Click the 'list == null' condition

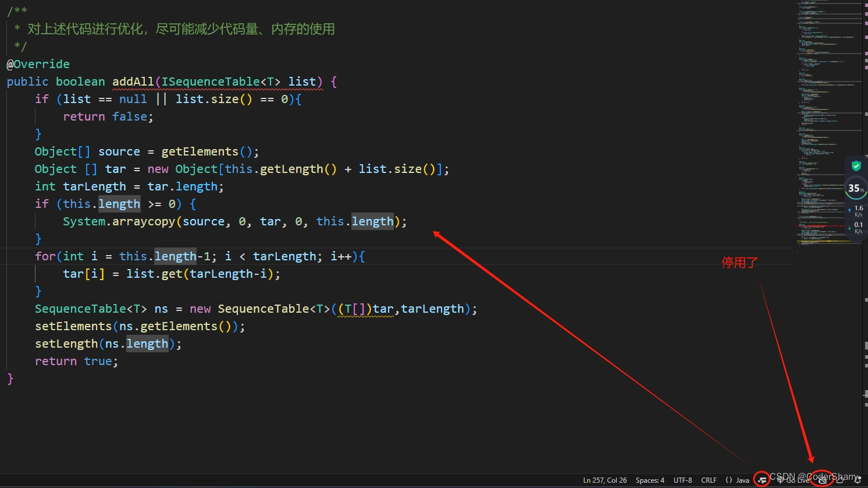point(105,99)
